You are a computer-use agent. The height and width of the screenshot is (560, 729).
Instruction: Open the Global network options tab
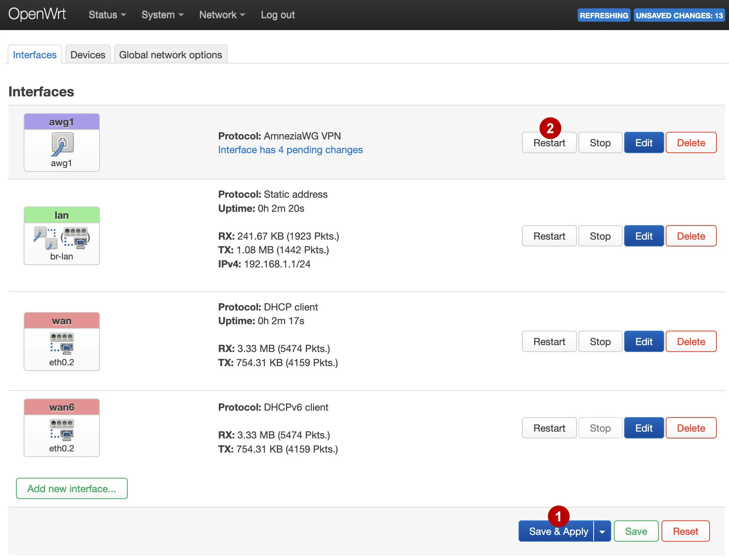click(x=170, y=54)
